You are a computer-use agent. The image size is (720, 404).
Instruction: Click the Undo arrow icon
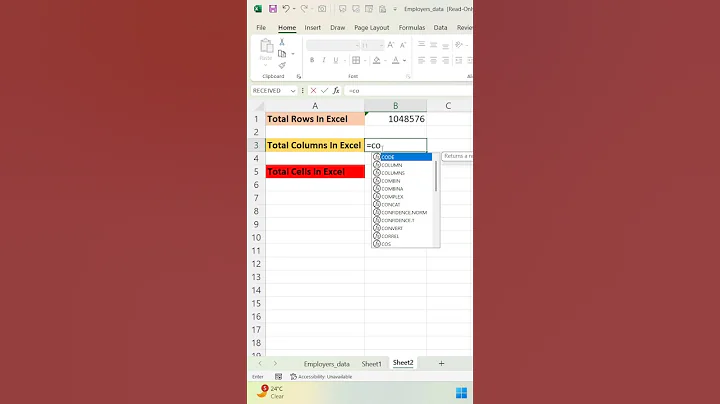[x=286, y=9]
